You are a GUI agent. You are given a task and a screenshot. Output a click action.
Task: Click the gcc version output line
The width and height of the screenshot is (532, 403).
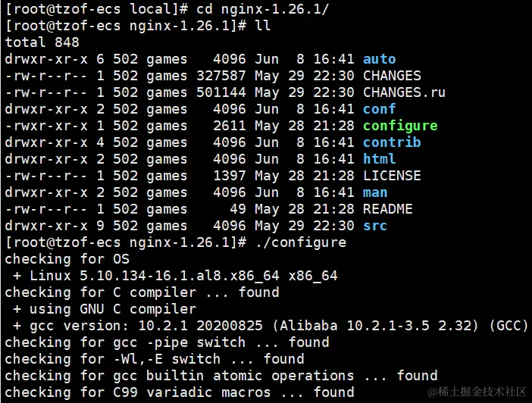(x=271, y=326)
